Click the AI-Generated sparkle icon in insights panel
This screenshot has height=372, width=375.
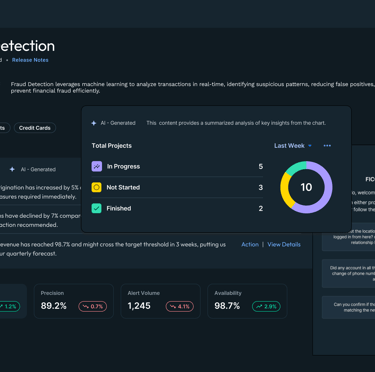coord(12,169)
